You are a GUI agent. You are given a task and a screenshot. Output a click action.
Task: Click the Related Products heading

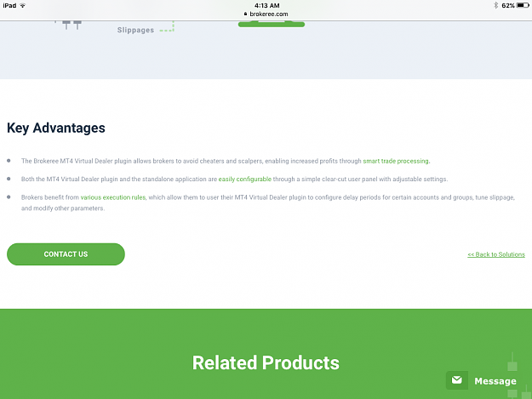(x=266, y=362)
